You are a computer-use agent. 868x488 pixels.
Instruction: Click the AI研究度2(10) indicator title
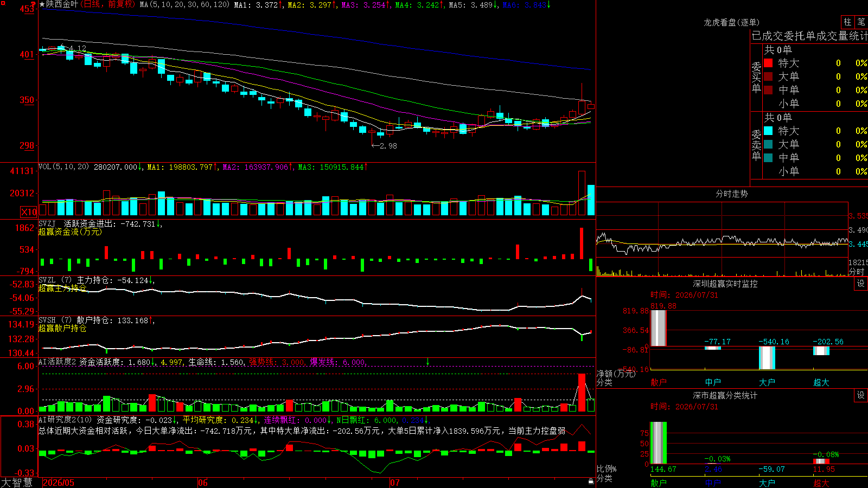[66, 420]
